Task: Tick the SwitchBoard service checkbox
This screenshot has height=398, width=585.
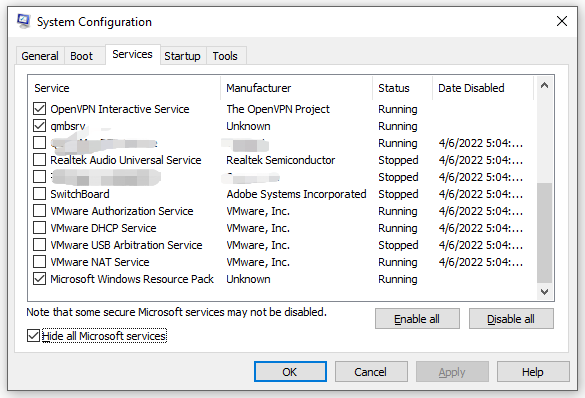Action: coord(39,194)
